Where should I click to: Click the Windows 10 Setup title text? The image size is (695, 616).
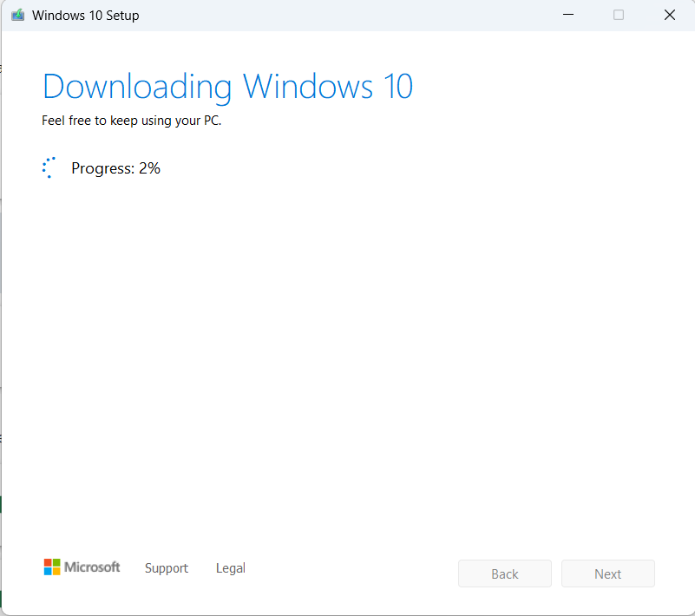point(84,15)
